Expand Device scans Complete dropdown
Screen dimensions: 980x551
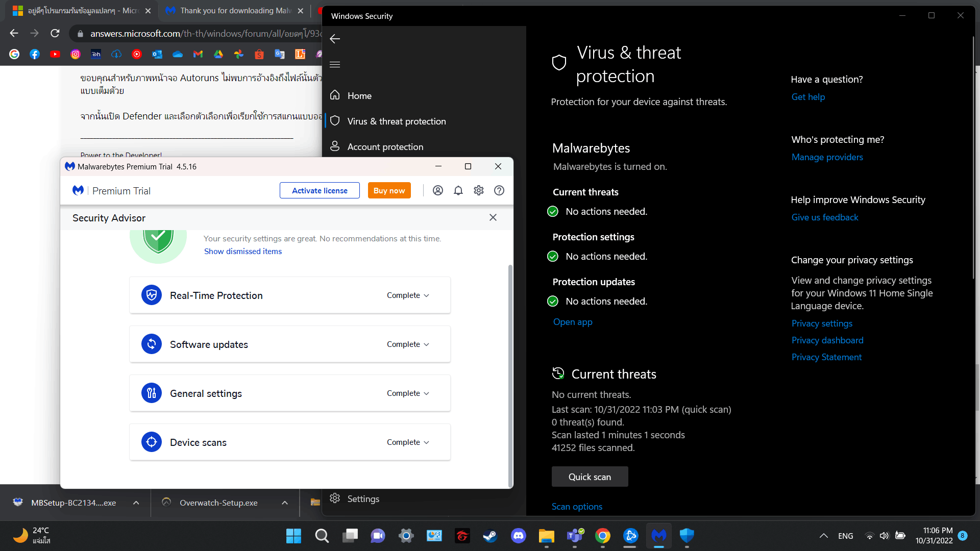click(x=408, y=442)
